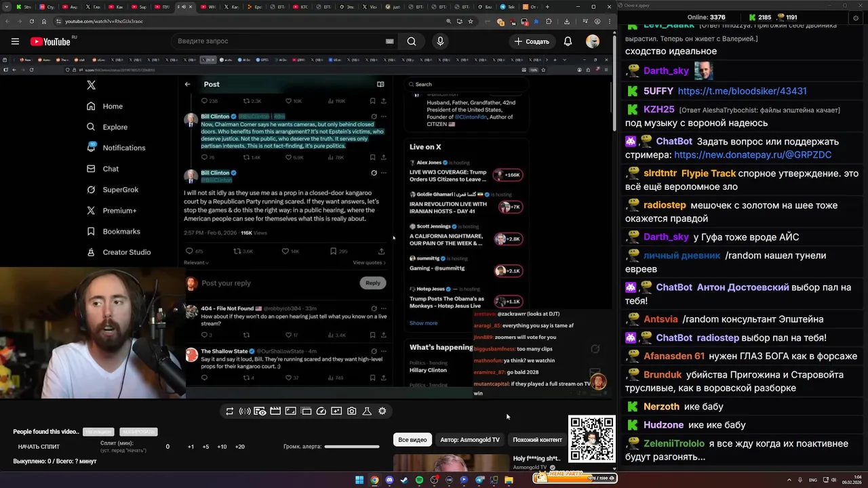Screen dimensions: 868x488
Task: Click the clapperboard icon in player toolbar
Action: pyautogui.click(x=275, y=411)
